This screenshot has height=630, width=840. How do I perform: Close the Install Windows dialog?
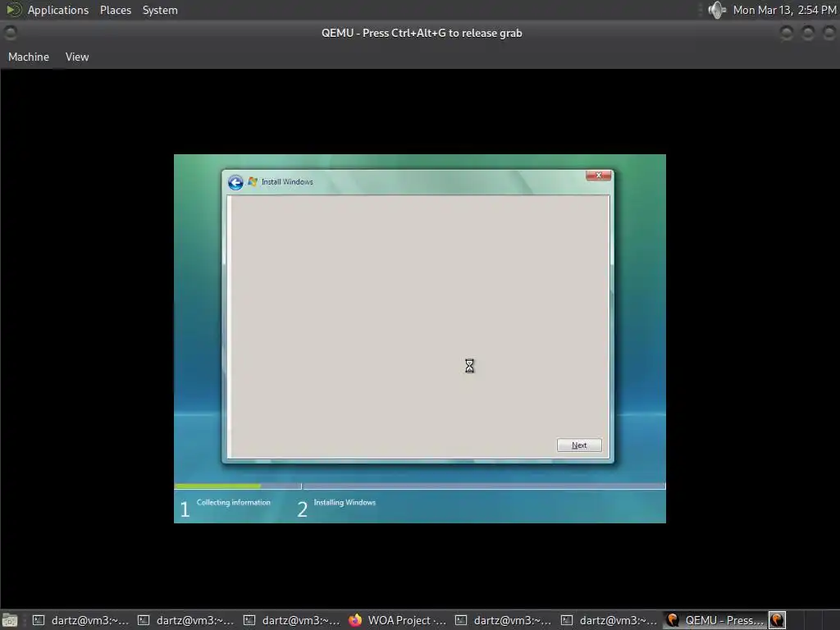[598, 176]
